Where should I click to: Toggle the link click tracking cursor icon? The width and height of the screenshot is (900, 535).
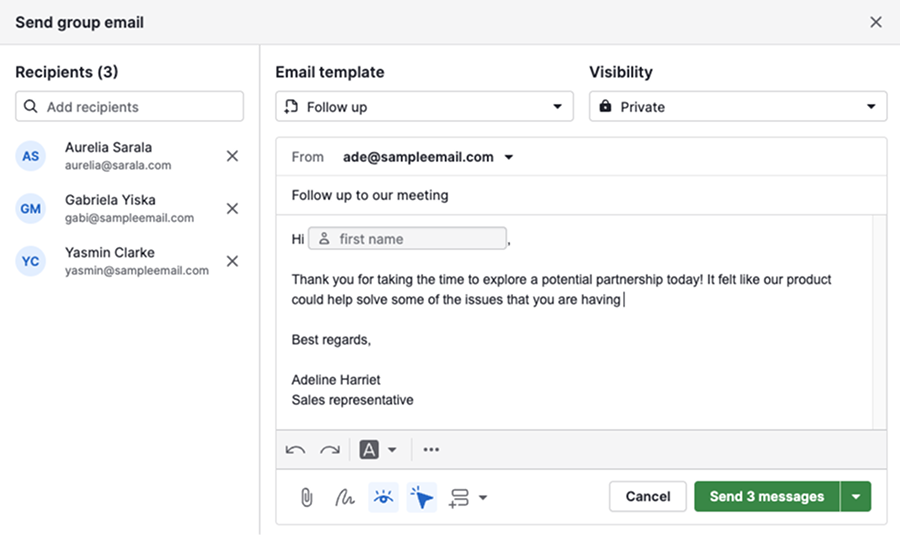[422, 497]
